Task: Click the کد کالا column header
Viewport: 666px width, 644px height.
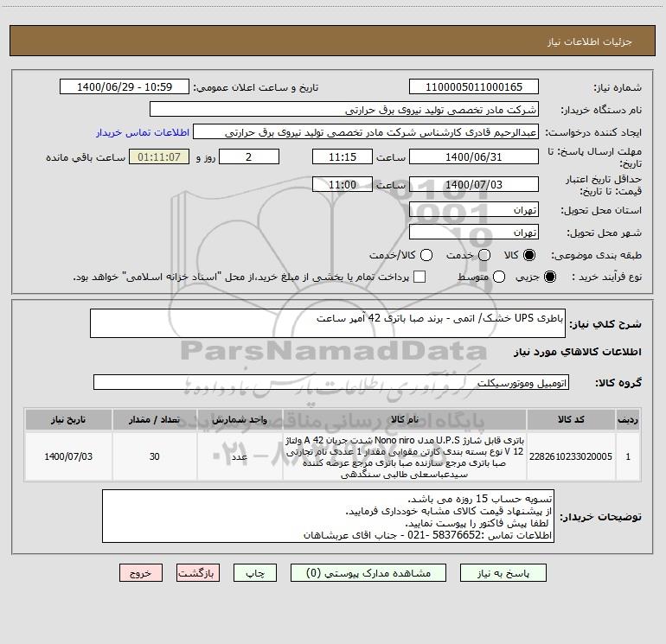Action: [x=571, y=419]
